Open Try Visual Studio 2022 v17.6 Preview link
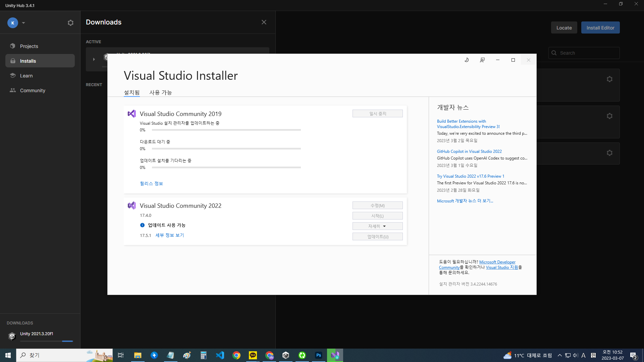644x362 pixels. tap(470, 176)
